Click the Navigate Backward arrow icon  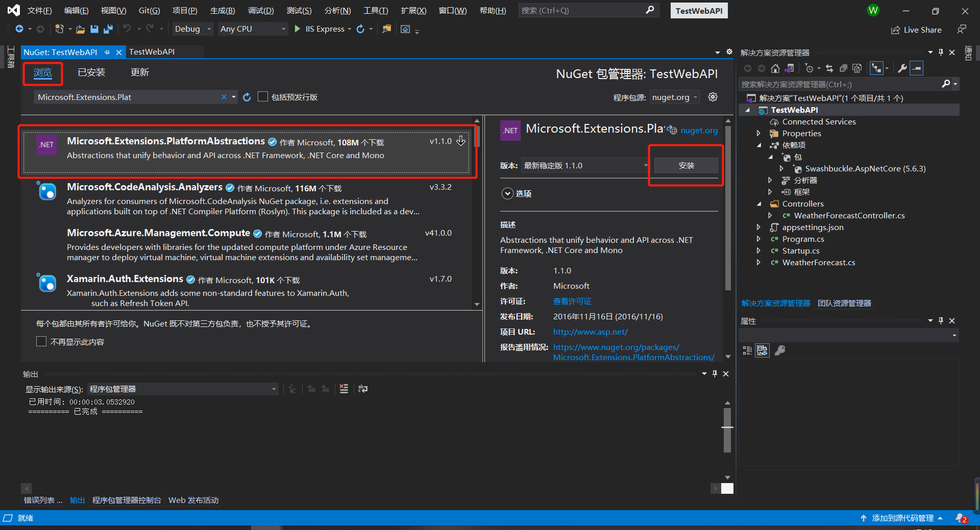tap(19, 29)
